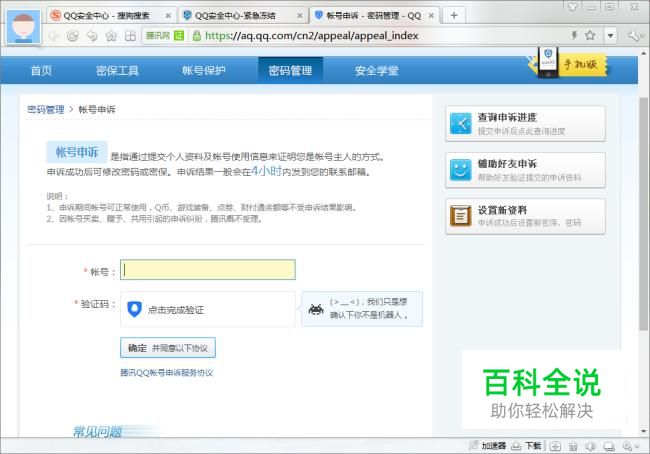Screen dimensions: 650x454
Task: Click the skin shirt icon in the title bar
Action: tap(572, 6)
